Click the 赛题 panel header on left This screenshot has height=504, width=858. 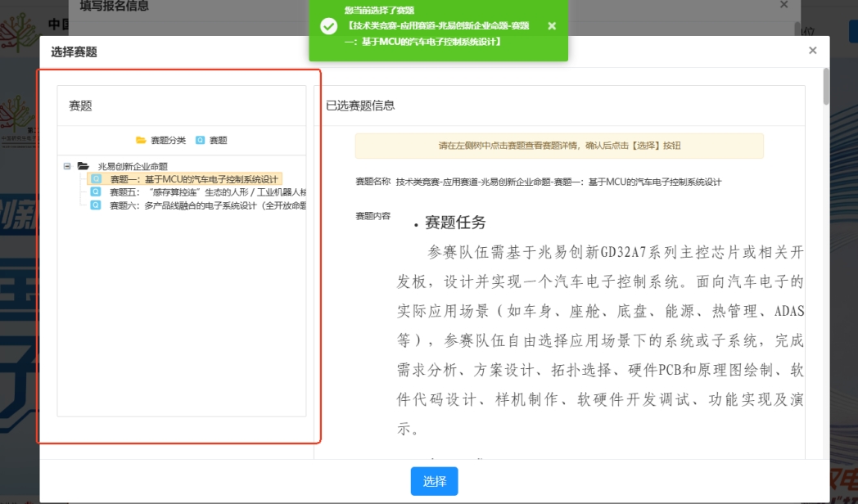point(80,106)
